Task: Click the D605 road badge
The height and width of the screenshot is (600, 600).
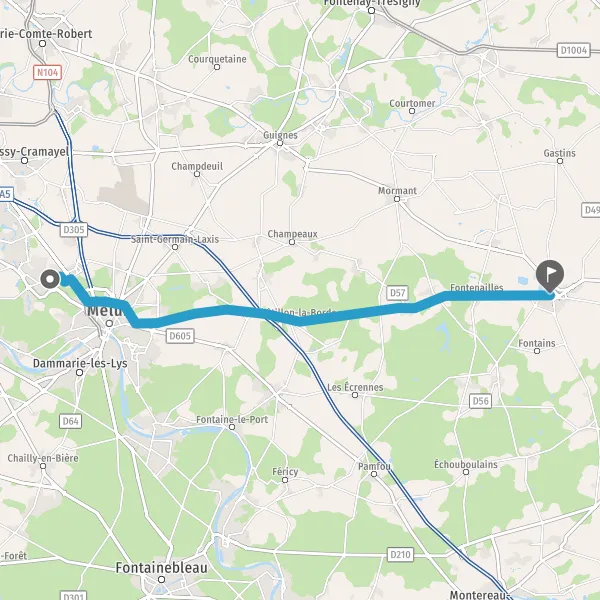Action: click(180, 336)
